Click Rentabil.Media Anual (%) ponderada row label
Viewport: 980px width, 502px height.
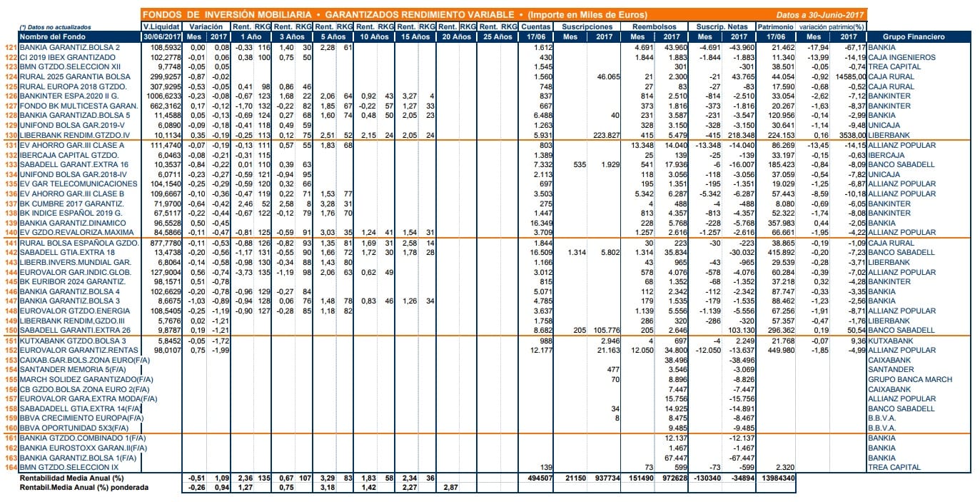coord(84,487)
